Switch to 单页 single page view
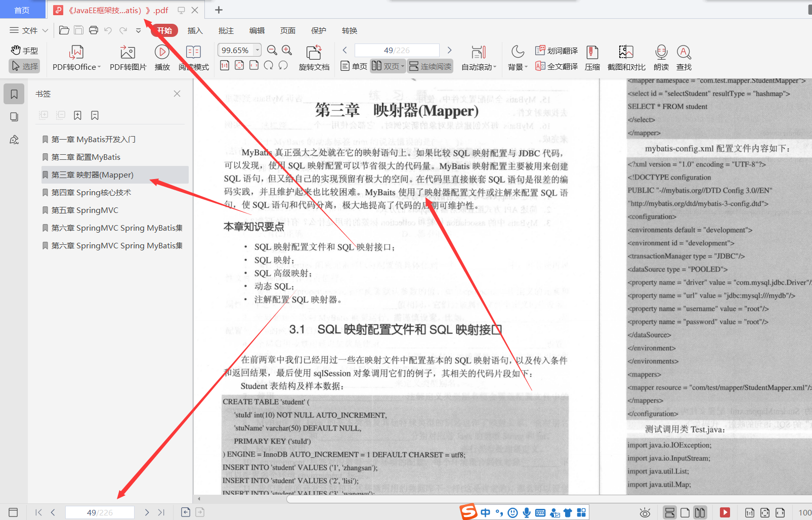 point(354,66)
